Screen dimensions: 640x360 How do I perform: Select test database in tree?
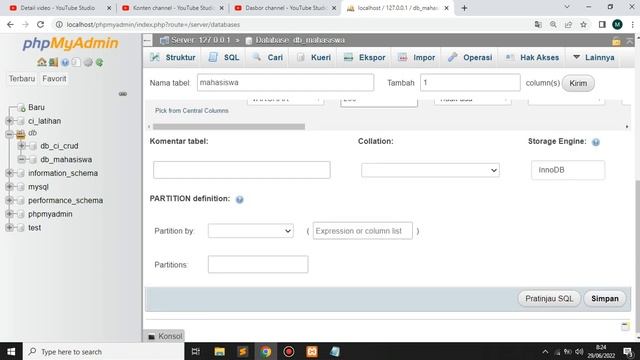(x=34, y=228)
